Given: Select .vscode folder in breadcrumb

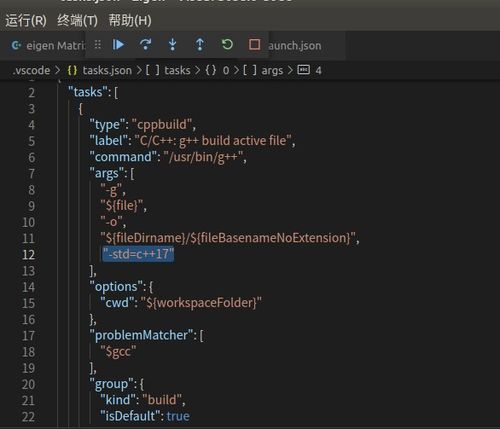Looking at the screenshot, I should pyautogui.click(x=31, y=70).
